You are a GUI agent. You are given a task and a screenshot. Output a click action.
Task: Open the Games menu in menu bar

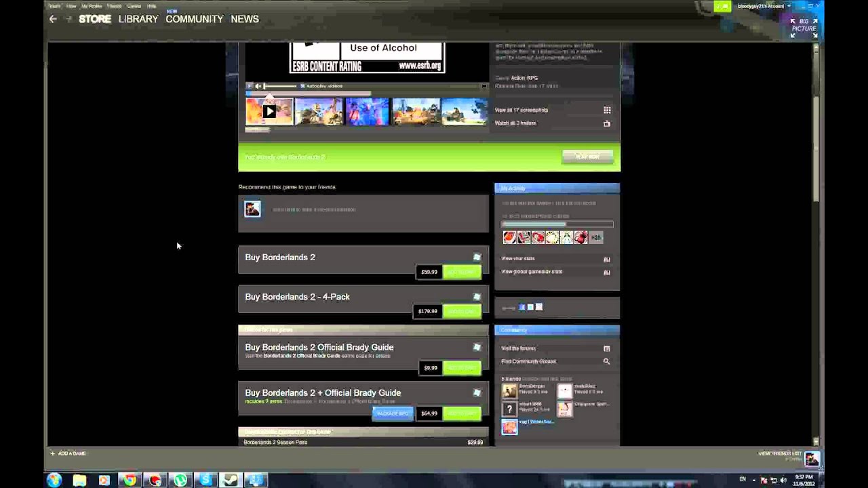tap(134, 6)
